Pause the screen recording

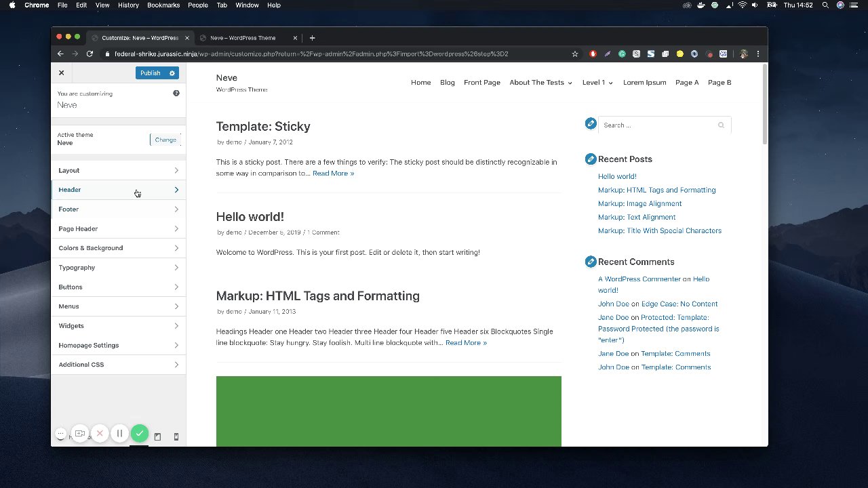(119, 433)
